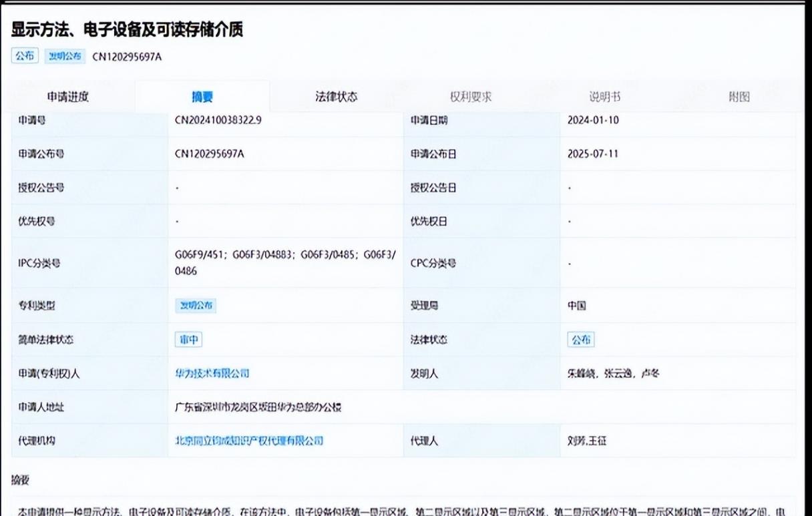Screen dimensions: 812x516
Task: Click the 发明公布 tag in the 专利类型 row
Action: [196, 306]
